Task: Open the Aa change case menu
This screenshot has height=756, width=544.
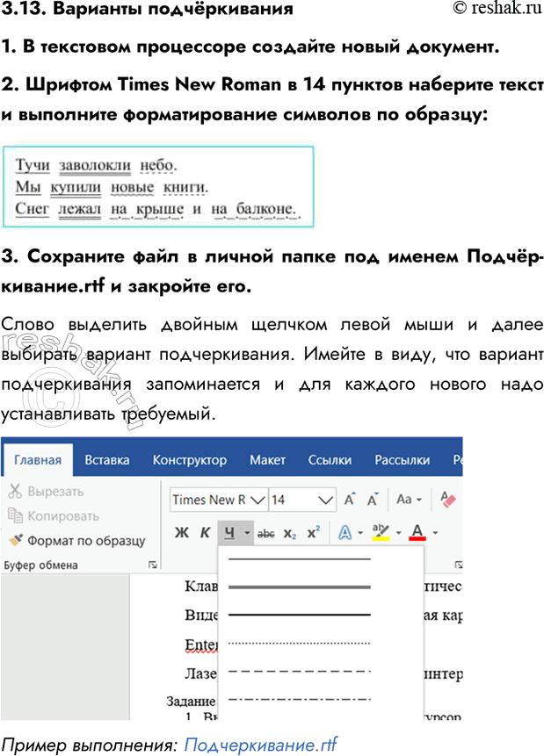Action: pos(409,500)
